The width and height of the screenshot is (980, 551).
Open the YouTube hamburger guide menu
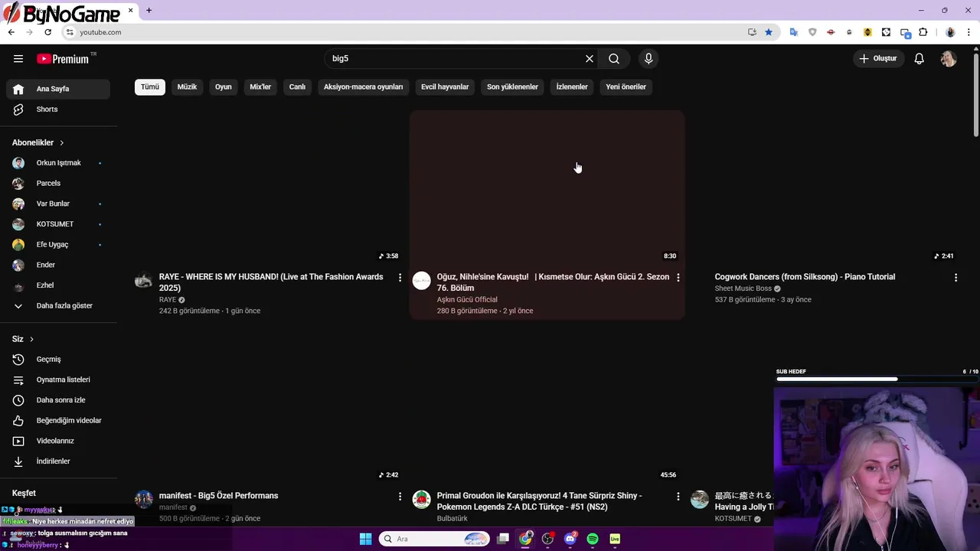[18, 59]
